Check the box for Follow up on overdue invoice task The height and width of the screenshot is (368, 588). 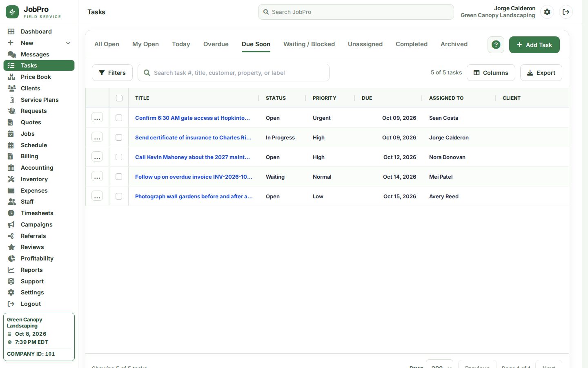point(119,177)
